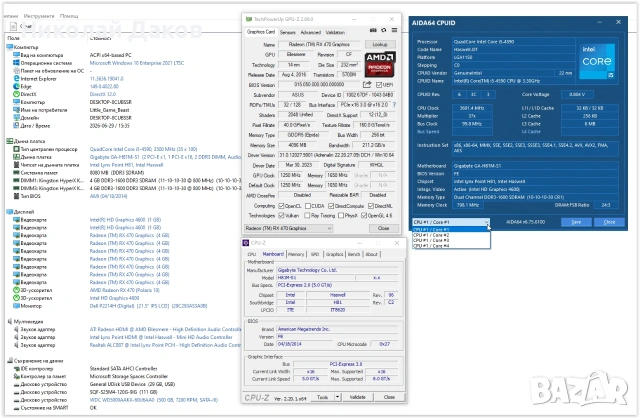Toggle the CUDA checkbox
Viewport: 640px width, 418px height.
tap(308, 206)
